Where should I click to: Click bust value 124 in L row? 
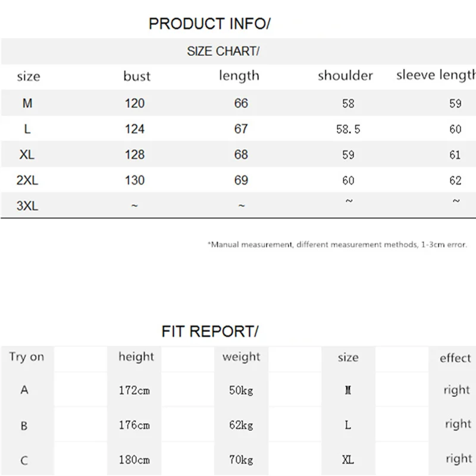[x=135, y=129]
